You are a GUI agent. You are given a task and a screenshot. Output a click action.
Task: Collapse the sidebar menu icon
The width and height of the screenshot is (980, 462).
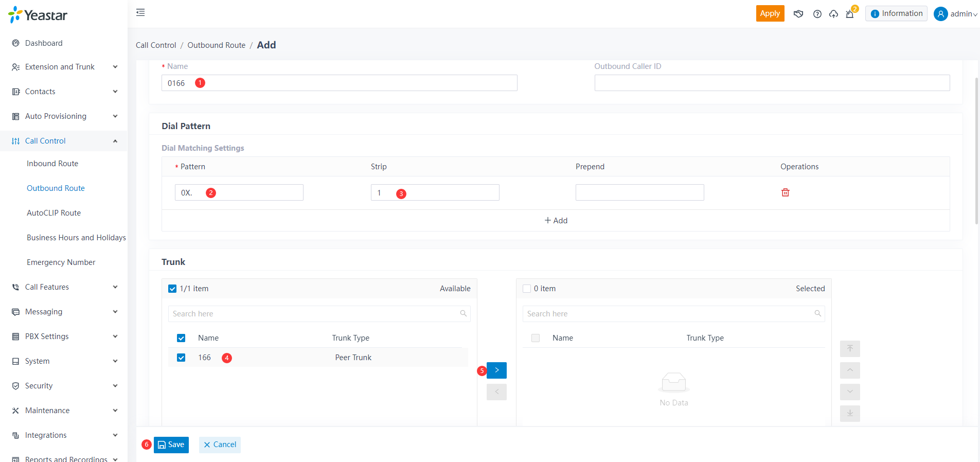coord(140,12)
